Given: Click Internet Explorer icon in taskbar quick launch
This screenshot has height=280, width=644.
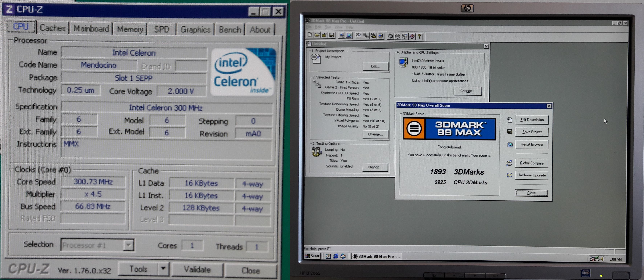Looking at the screenshot, I should [x=336, y=256].
